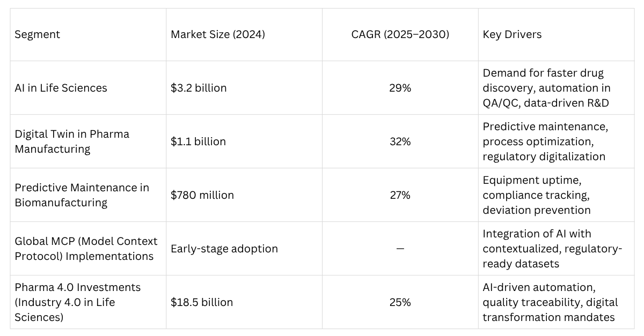Viewport: 644px width, 336px height.
Task: Select the Equipment uptime key drivers cell
Action: click(x=537, y=195)
